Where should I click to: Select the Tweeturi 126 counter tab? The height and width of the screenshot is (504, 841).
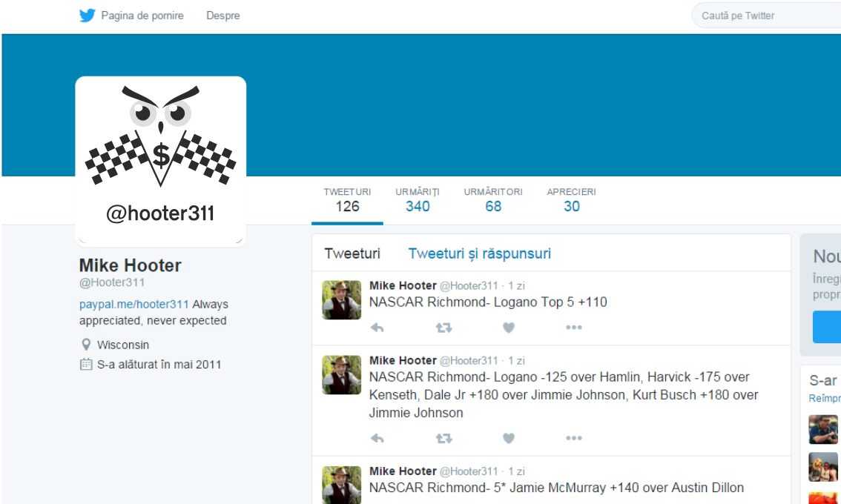[347, 200]
